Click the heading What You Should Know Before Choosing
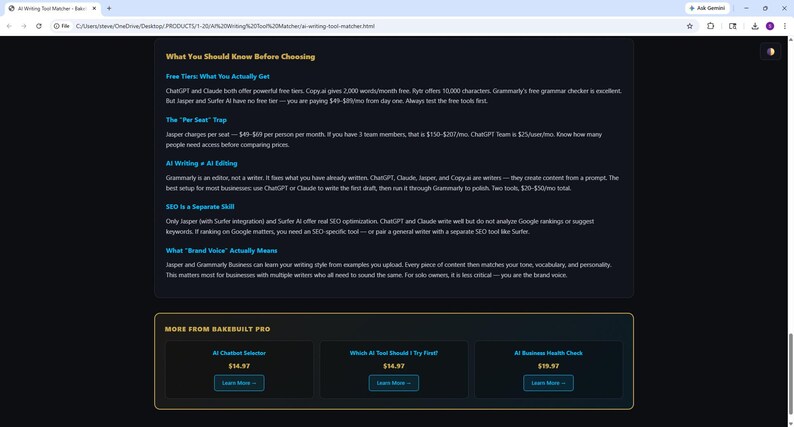794x427 pixels. point(240,57)
